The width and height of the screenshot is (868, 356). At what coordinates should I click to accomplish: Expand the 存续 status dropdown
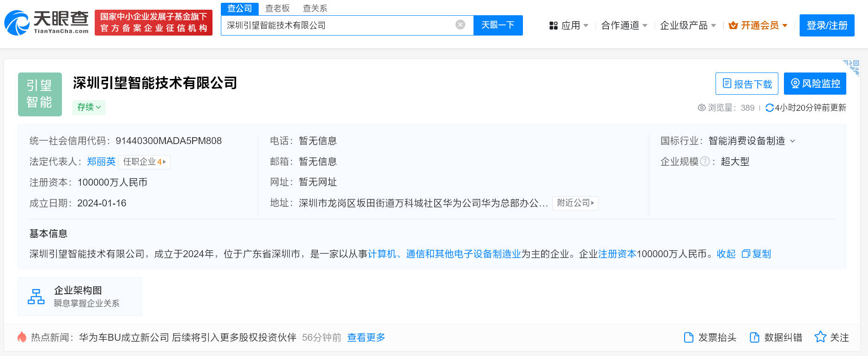pyautogui.click(x=89, y=107)
